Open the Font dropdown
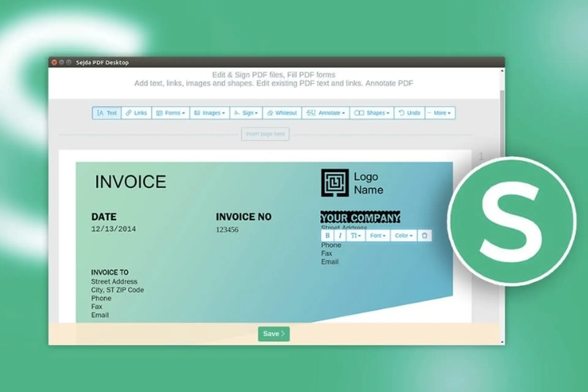588x392 pixels. 378,236
